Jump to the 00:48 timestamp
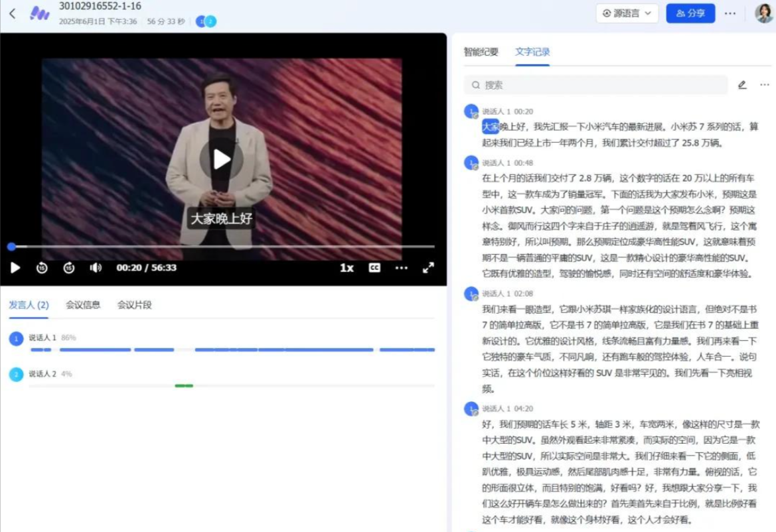 [x=524, y=163]
